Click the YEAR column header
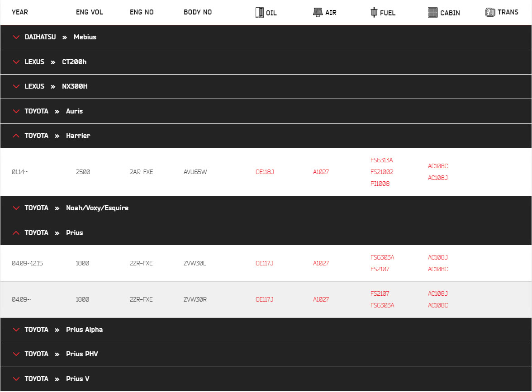The image size is (532, 392). 20,12
